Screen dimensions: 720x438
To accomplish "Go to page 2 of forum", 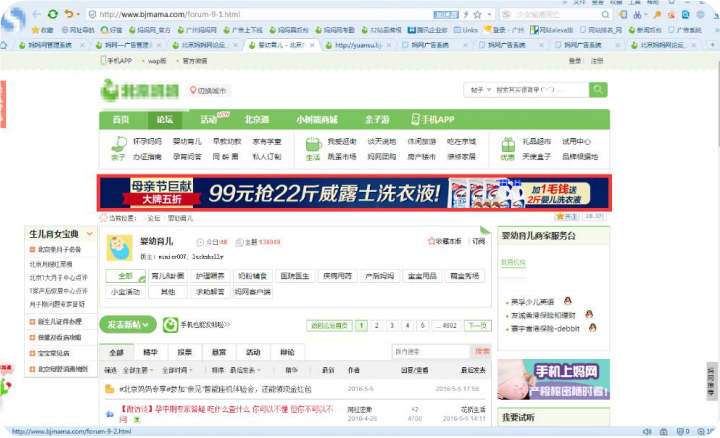I will [376, 326].
